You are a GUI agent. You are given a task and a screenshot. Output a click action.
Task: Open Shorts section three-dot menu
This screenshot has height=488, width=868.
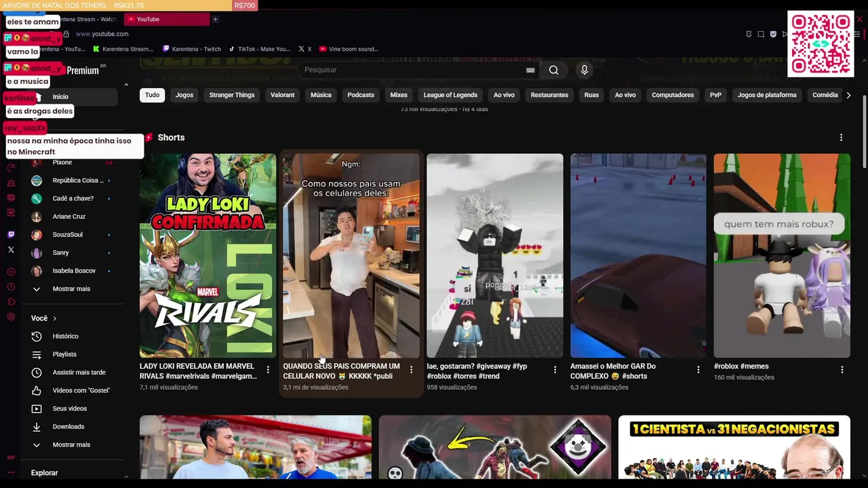tap(841, 138)
